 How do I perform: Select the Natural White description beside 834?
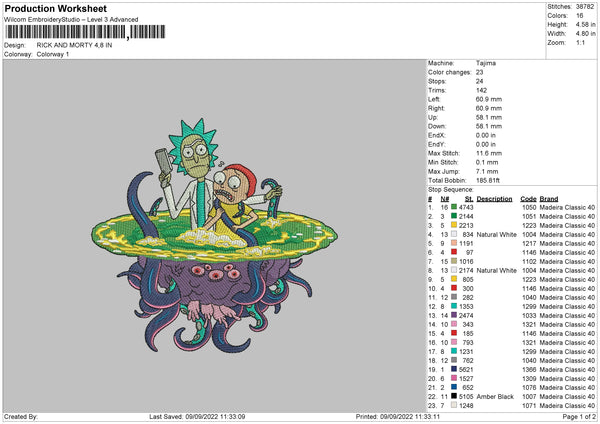[496, 235]
